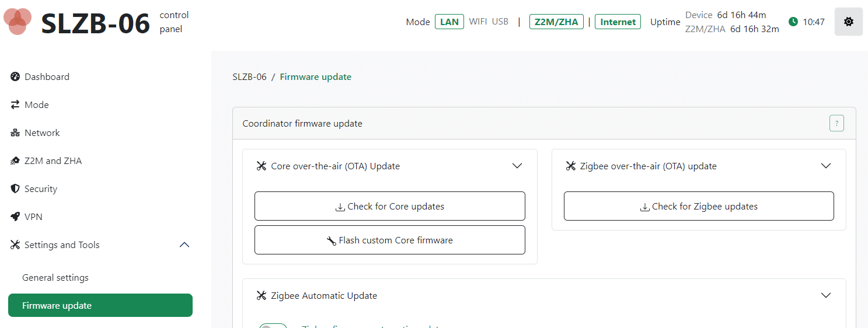Screen dimensions: 868x328
Task: Click the VPN rocket icon
Action: (15, 217)
